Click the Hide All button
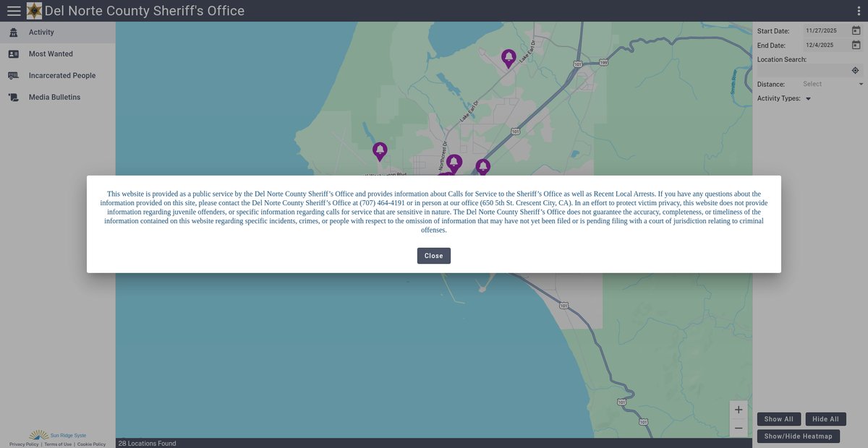Viewport: 868px width, 448px height. pos(825,419)
